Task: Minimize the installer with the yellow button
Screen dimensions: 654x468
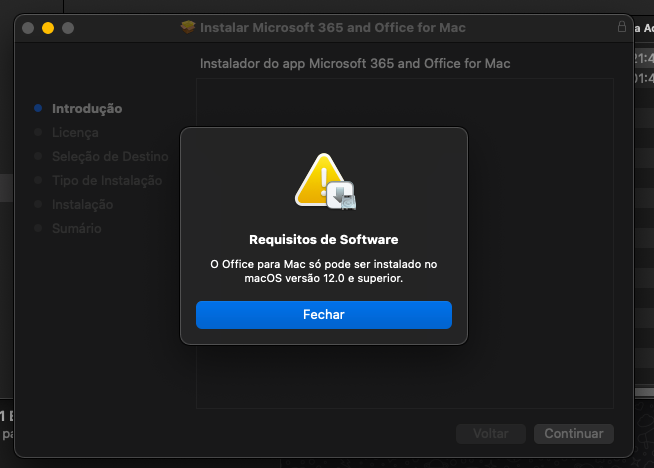Action: 47,28
